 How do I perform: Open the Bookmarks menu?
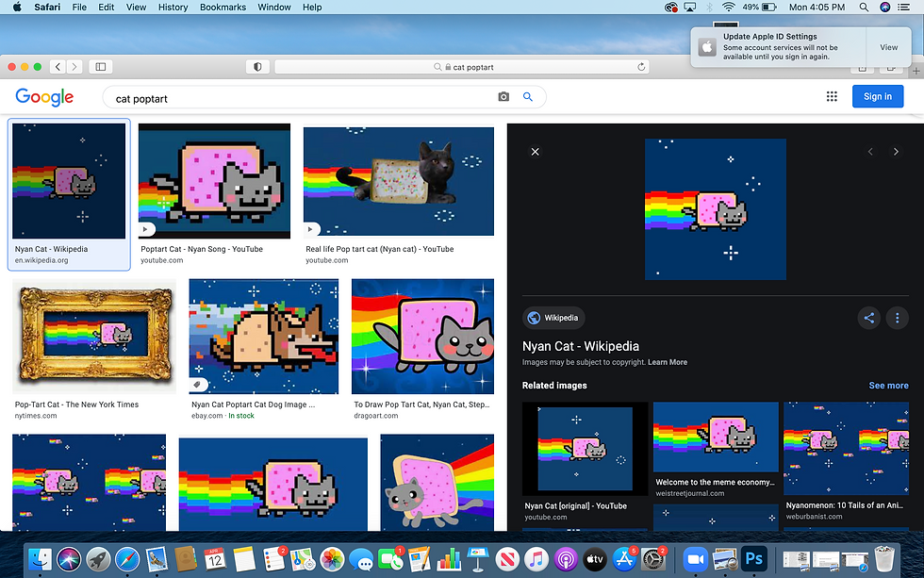(223, 7)
